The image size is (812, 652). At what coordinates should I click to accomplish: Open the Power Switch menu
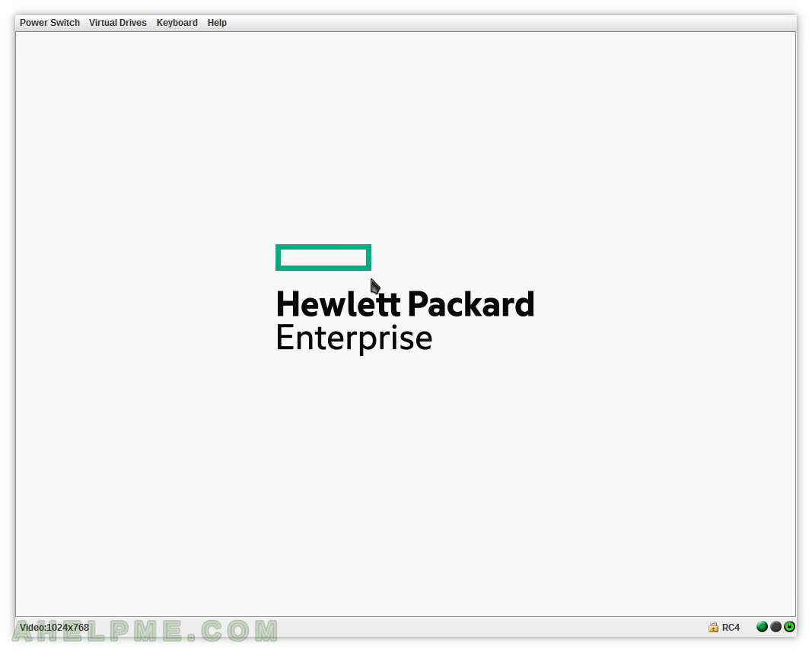coord(49,23)
